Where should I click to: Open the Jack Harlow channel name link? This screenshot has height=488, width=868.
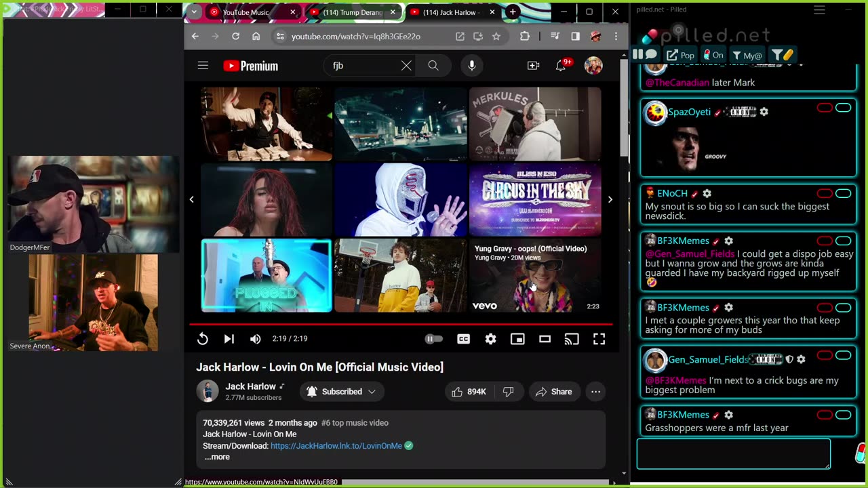tap(251, 386)
